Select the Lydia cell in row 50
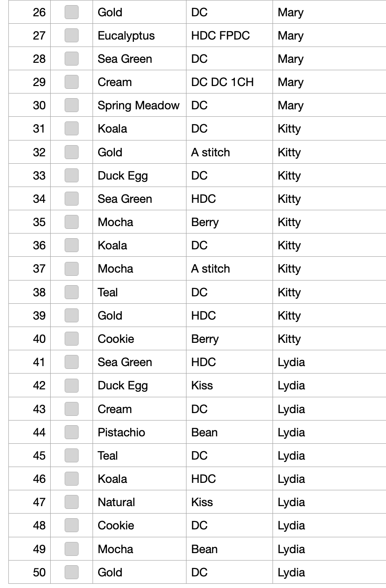Image resolution: width=386 pixels, height=588 pixels. coord(329,572)
